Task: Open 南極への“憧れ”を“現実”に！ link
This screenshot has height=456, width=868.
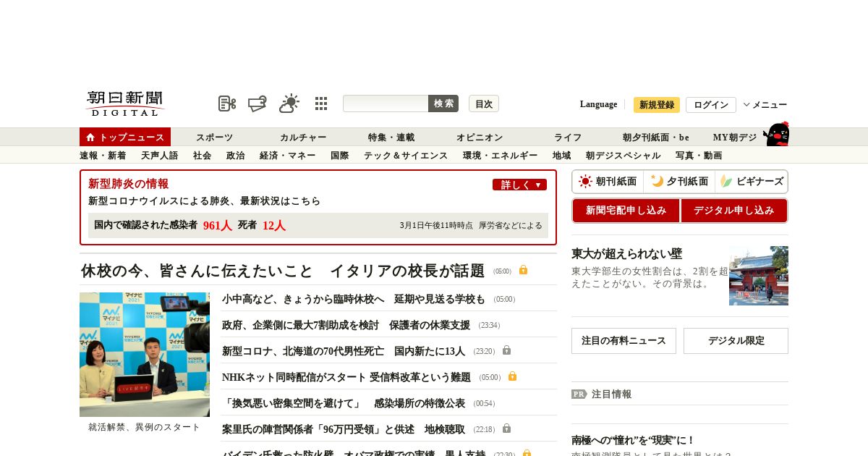Action: pos(633,440)
